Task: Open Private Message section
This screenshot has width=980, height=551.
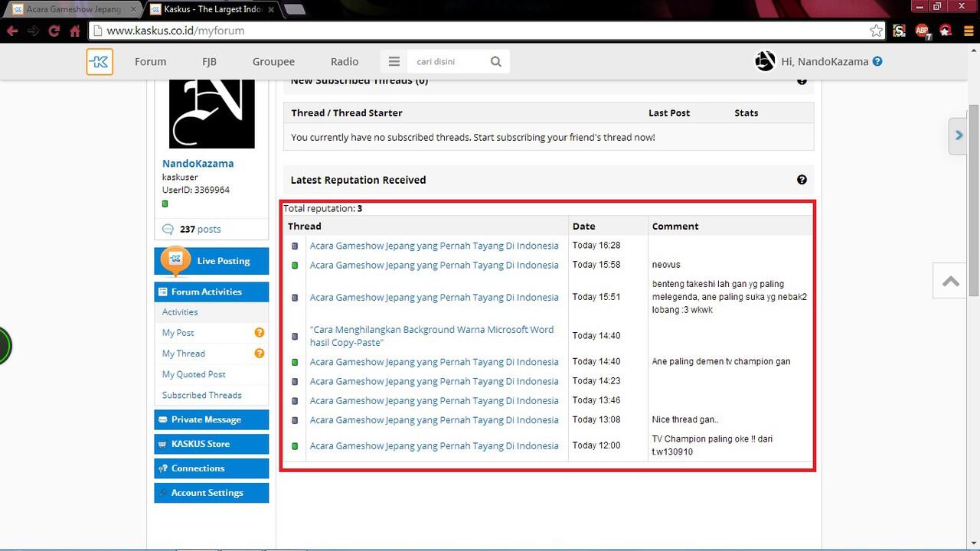Action: click(211, 419)
